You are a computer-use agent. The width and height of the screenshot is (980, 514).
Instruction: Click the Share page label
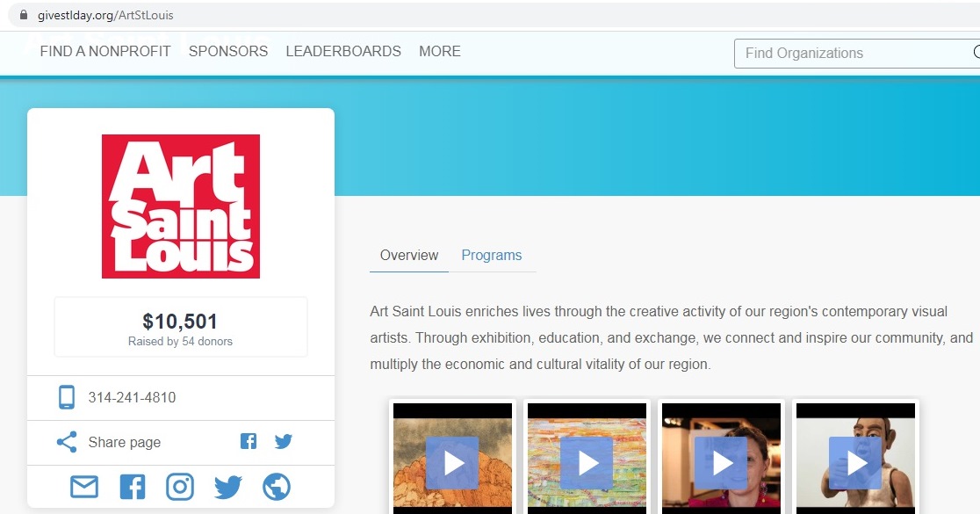click(x=125, y=442)
